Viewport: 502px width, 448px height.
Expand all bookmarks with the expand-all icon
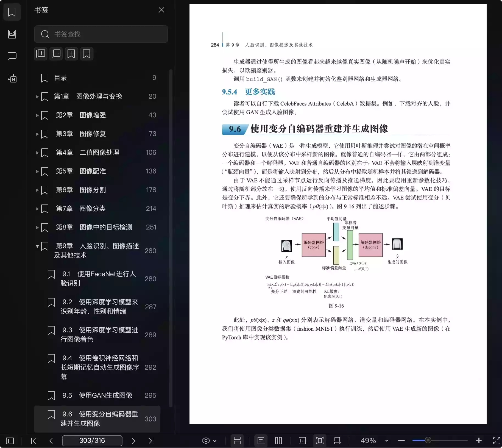(41, 54)
